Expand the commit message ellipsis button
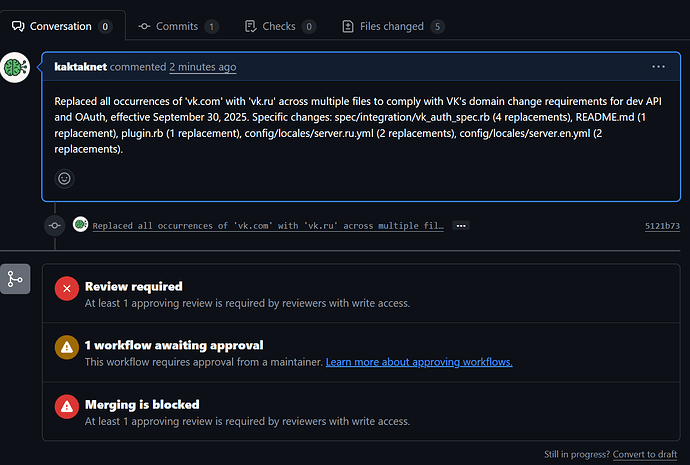Screen dimensions: 690x465 tap(461, 226)
